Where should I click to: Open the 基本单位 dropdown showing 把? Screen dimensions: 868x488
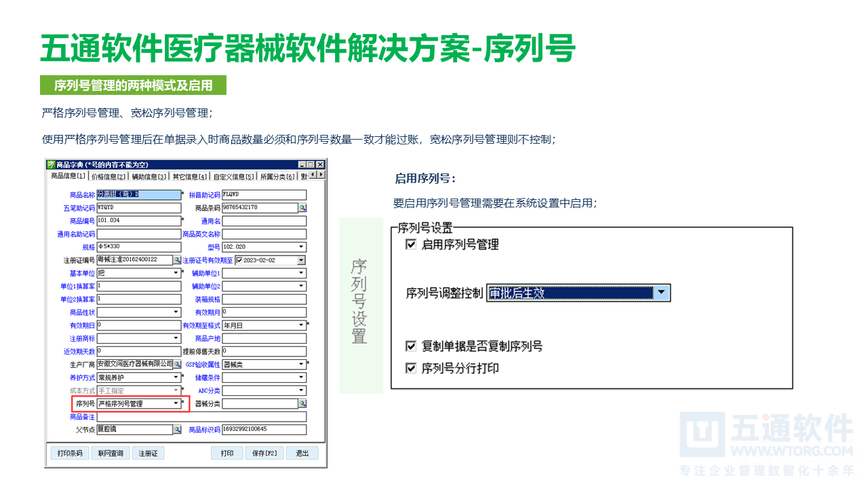click(176, 272)
